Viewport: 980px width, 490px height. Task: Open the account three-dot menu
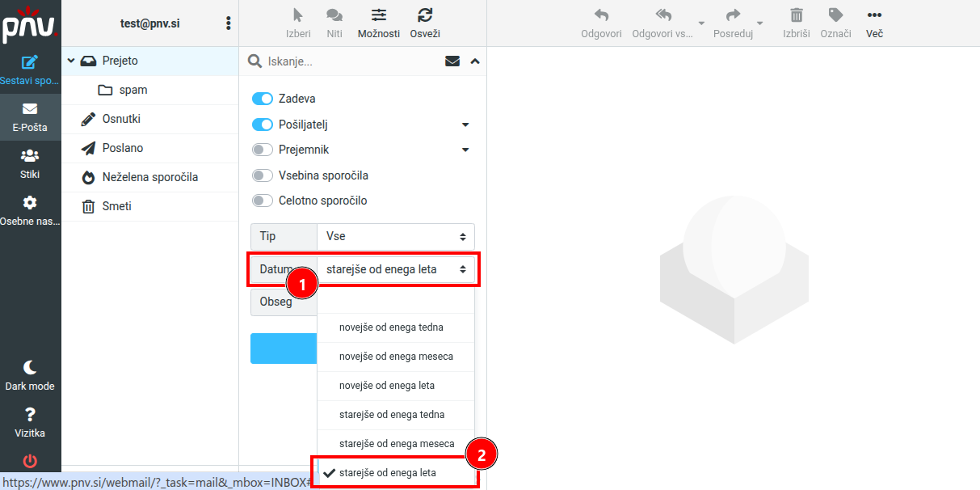click(x=228, y=23)
